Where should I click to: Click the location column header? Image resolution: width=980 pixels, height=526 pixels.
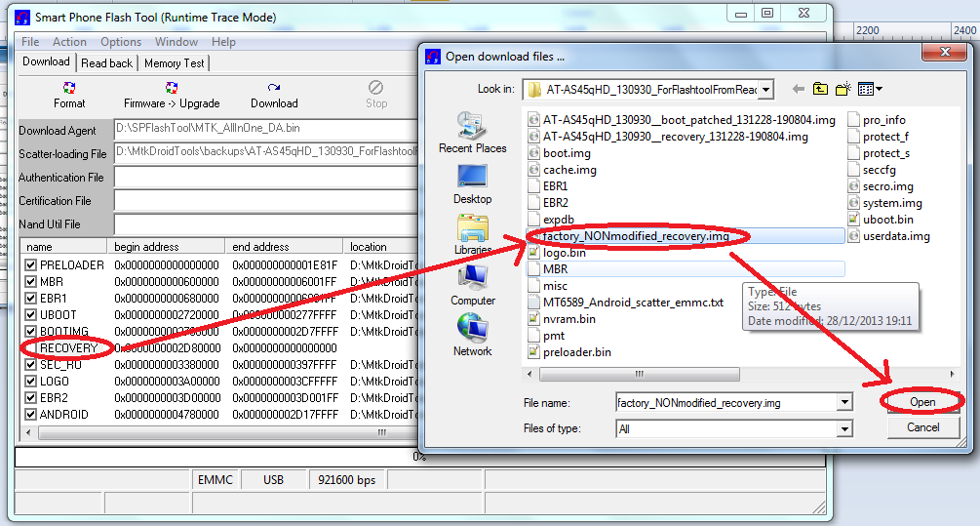(381, 247)
